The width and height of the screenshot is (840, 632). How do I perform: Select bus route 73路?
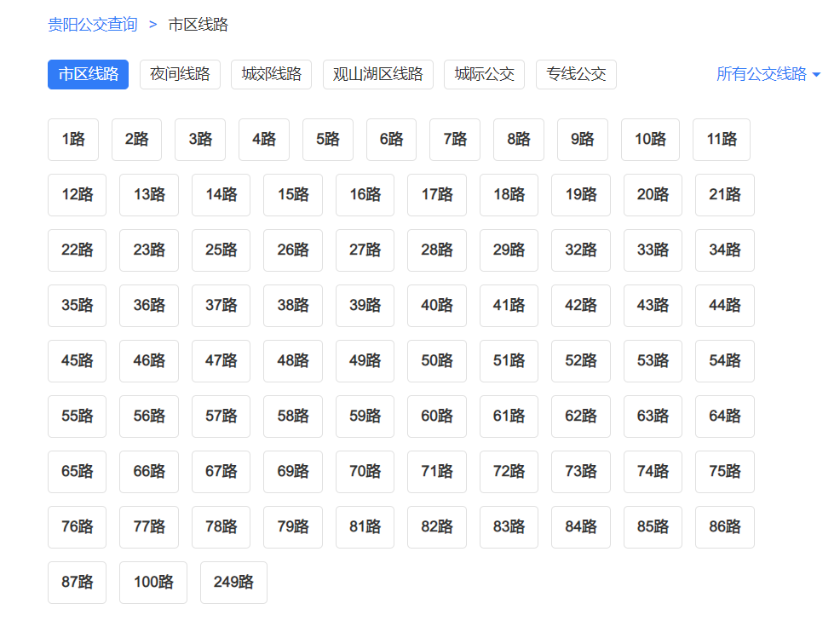click(x=581, y=472)
